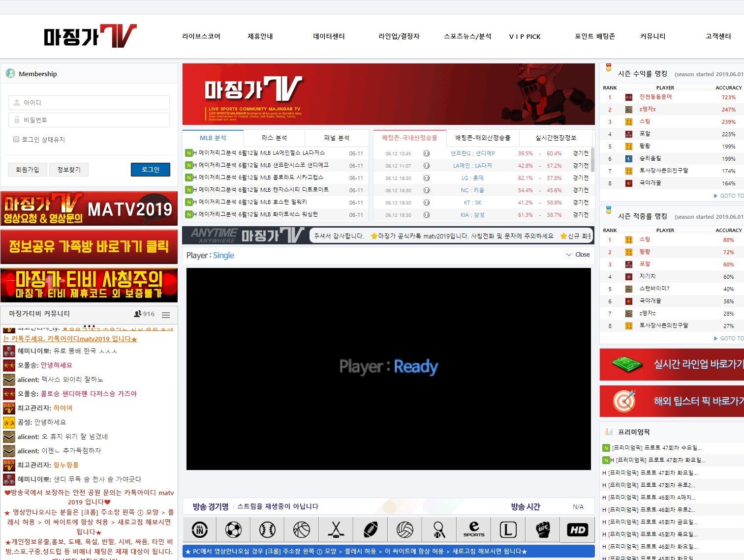Open the 배팅존-해외산정승률 tab
Viewport: 744px width, 560px height.
click(483, 138)
